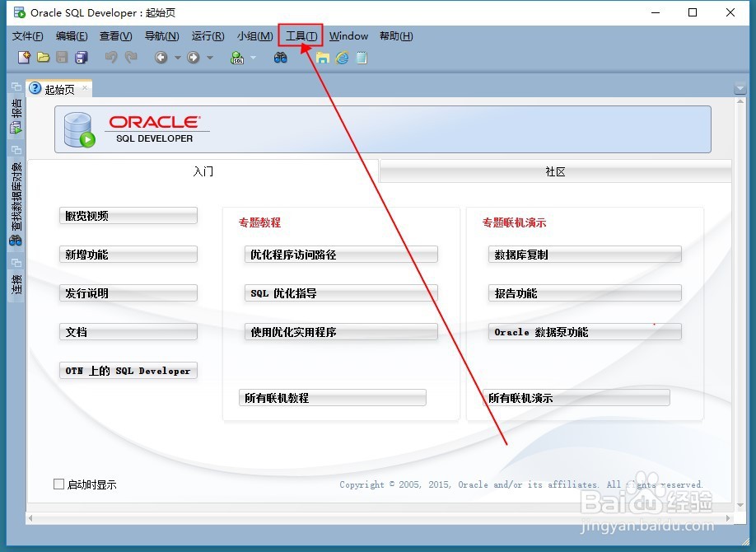Toggle the 启动时显示 checkbox

coord(58,484)
